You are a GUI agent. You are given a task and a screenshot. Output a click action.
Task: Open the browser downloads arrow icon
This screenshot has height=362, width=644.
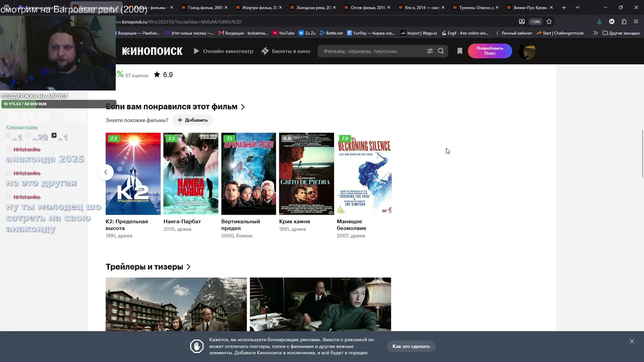click(x=599, y=22)
